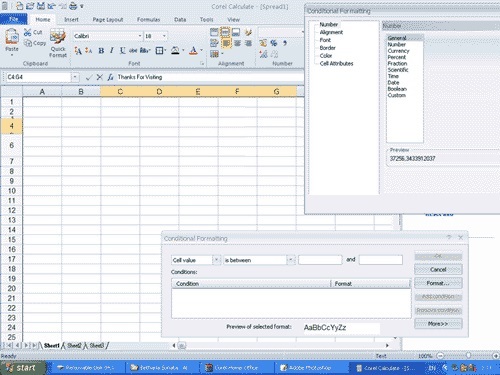This screenshot has width=500, height=375.
Task: Click the insert function fx icon
Action: point(110,77)
